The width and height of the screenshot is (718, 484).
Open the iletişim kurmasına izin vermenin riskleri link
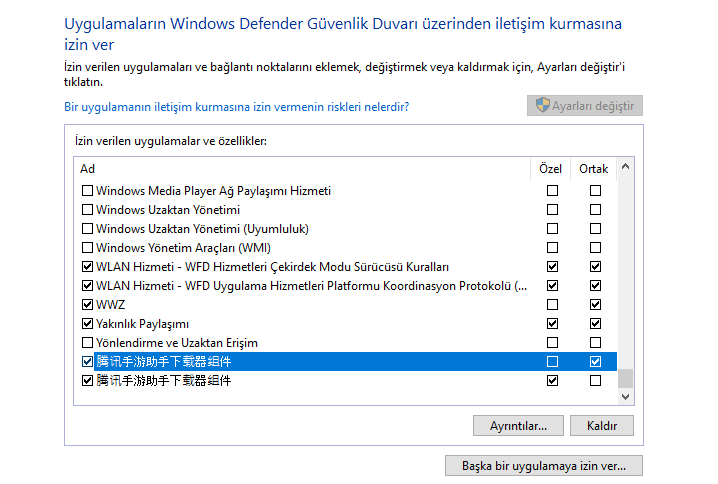(x=236, y=107)
